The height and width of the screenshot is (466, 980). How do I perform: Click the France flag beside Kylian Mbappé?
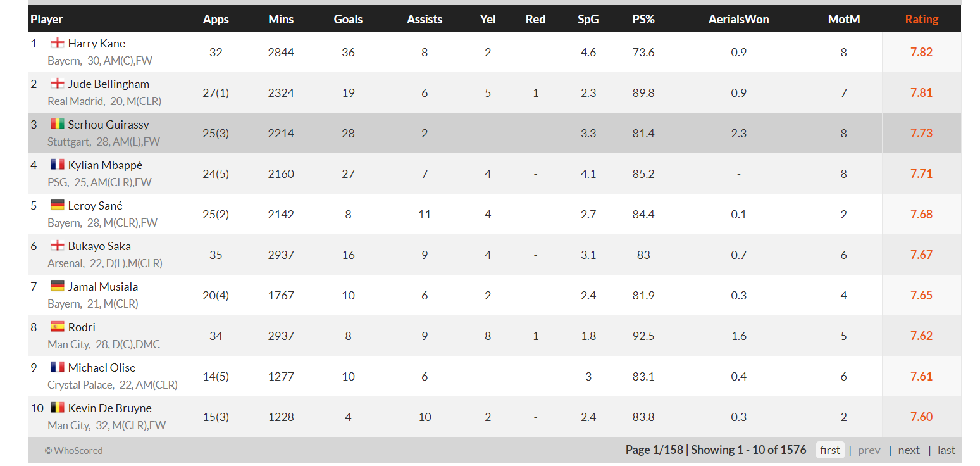(x=58, y=165)
